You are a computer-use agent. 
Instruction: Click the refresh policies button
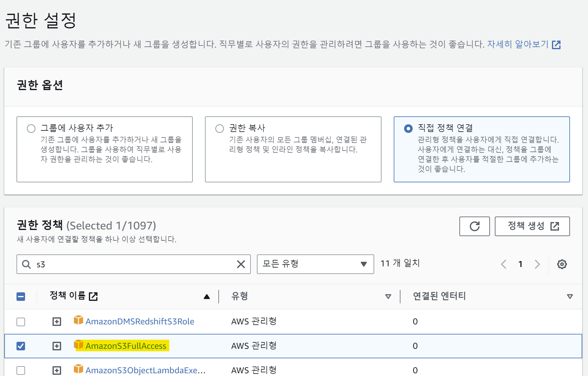(474, 226)
